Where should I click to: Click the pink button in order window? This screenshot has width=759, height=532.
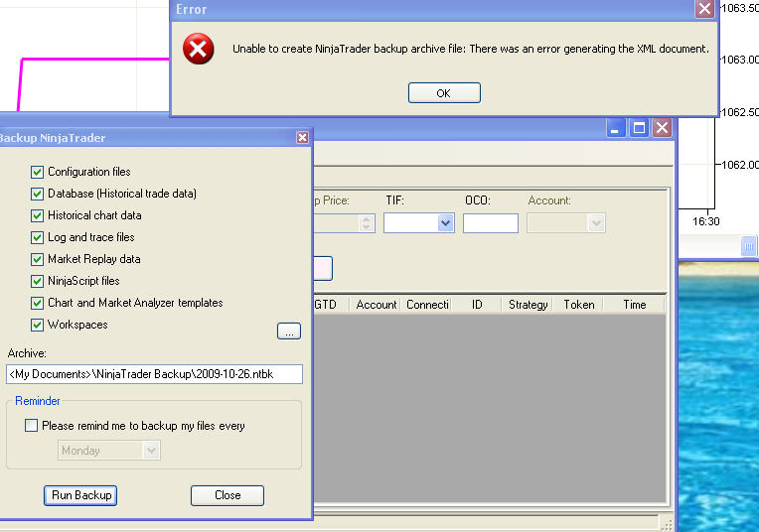323,268
